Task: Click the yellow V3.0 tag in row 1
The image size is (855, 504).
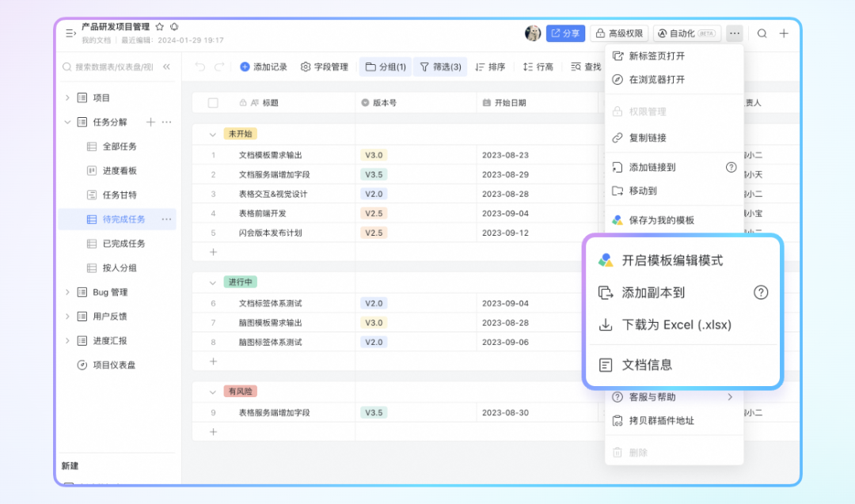Action: pos(373,155)
